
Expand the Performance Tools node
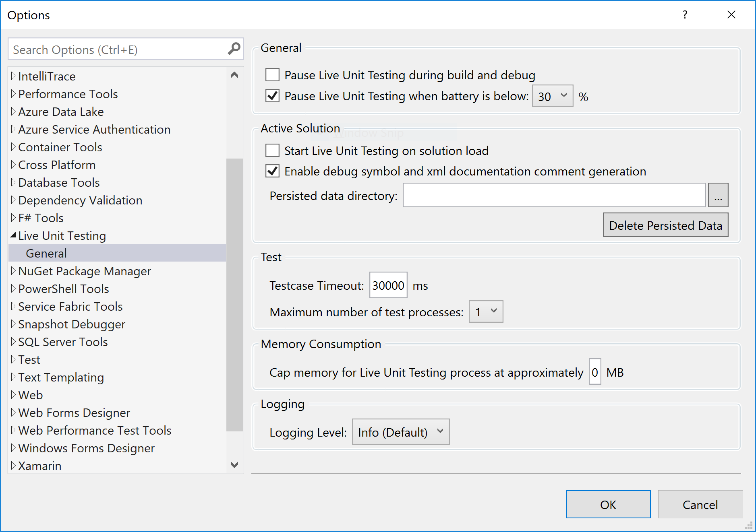tap(13, 94)
